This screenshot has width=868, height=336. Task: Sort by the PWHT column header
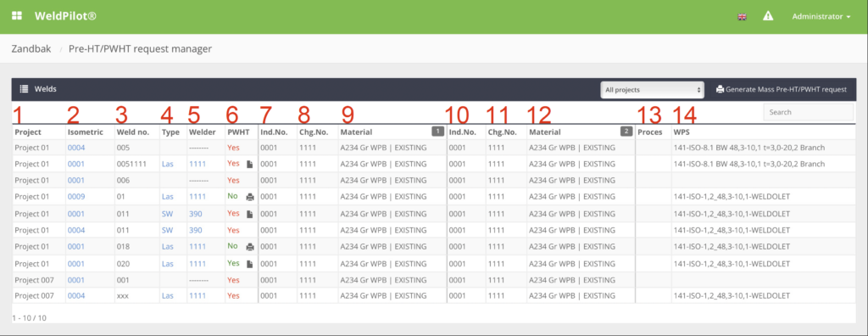coord(237,132)
